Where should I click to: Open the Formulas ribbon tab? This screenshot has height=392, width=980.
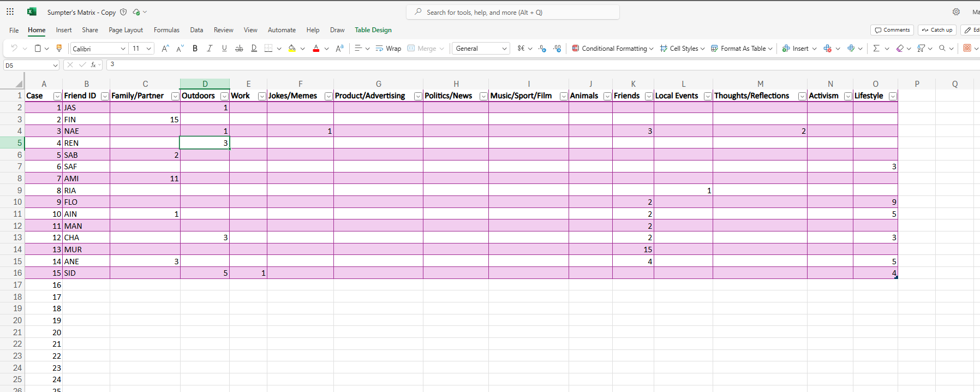coord(166,30)
